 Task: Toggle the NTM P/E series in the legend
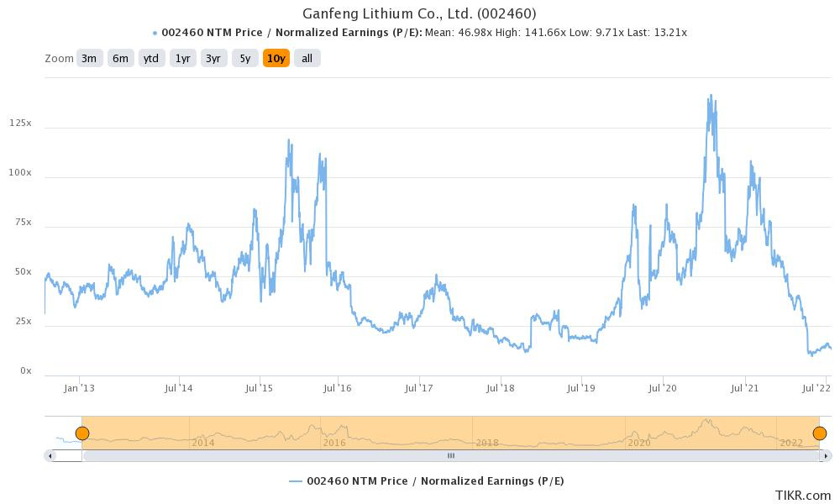tap(427, 481)
